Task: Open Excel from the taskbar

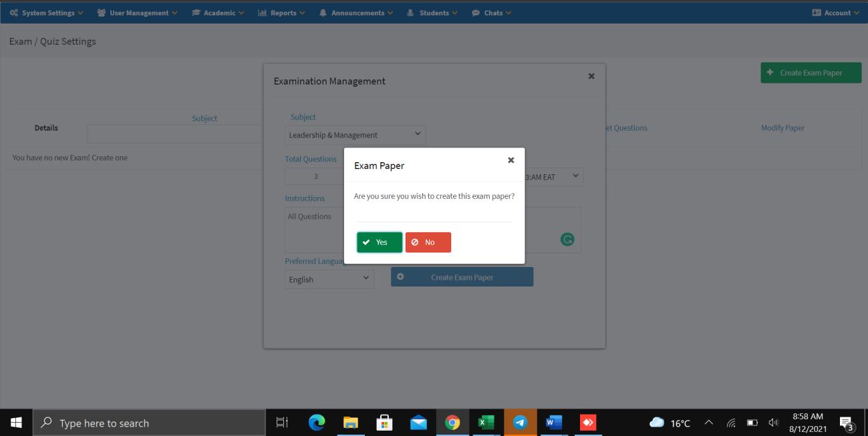Action: pyautogui.click(x=486, y=423)
